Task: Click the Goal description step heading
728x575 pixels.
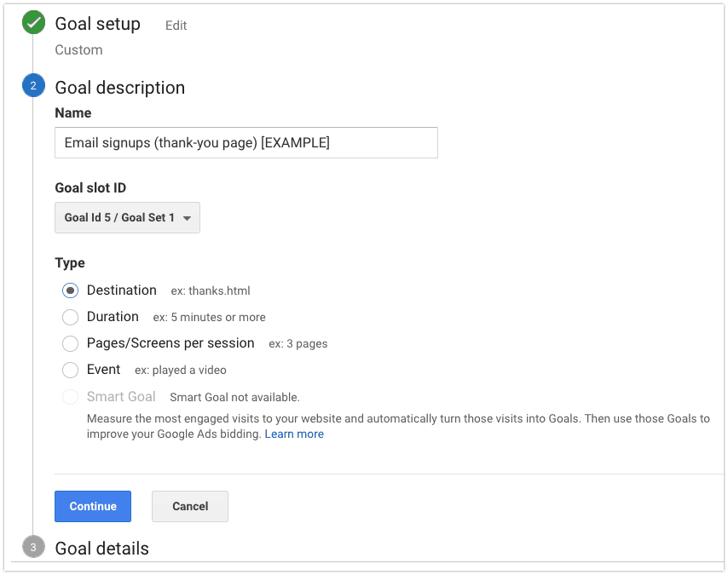Action: point(120,88)
